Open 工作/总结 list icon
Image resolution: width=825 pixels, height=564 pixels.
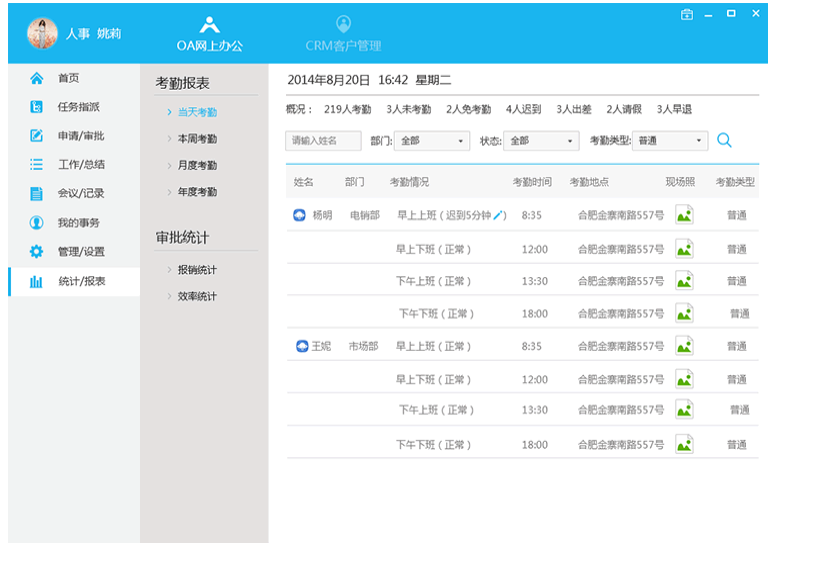click(36, 165)
